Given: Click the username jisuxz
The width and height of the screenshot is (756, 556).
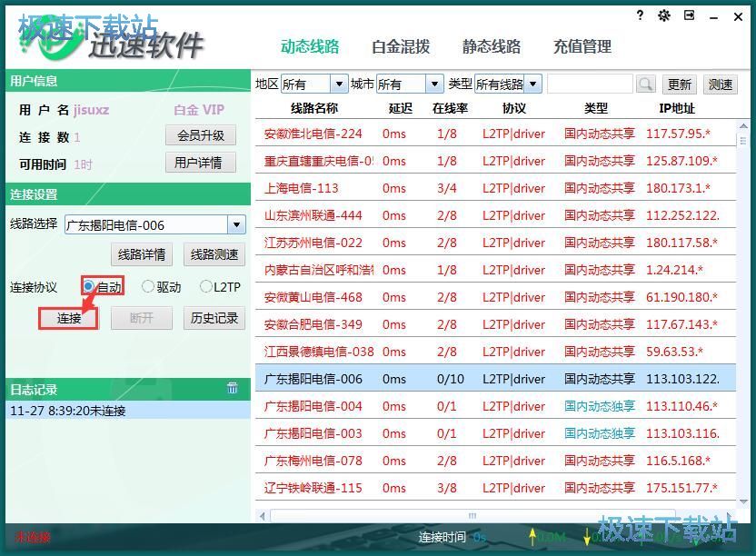Looking at the screenshot, I should 91,110.
